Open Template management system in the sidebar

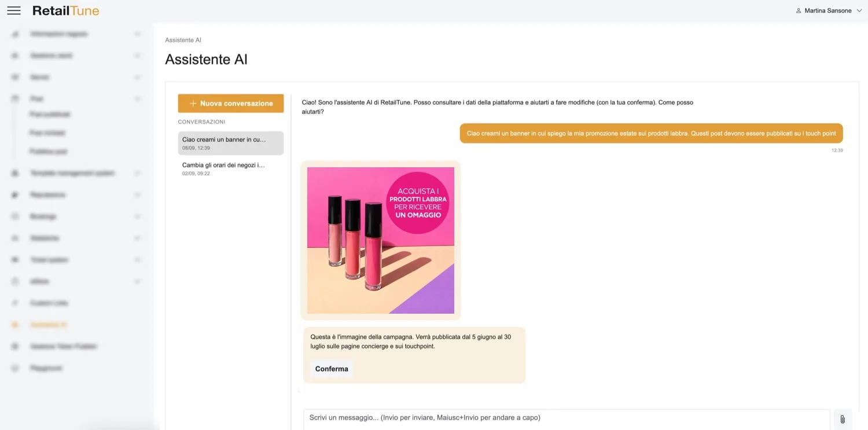tap(72, 173)
